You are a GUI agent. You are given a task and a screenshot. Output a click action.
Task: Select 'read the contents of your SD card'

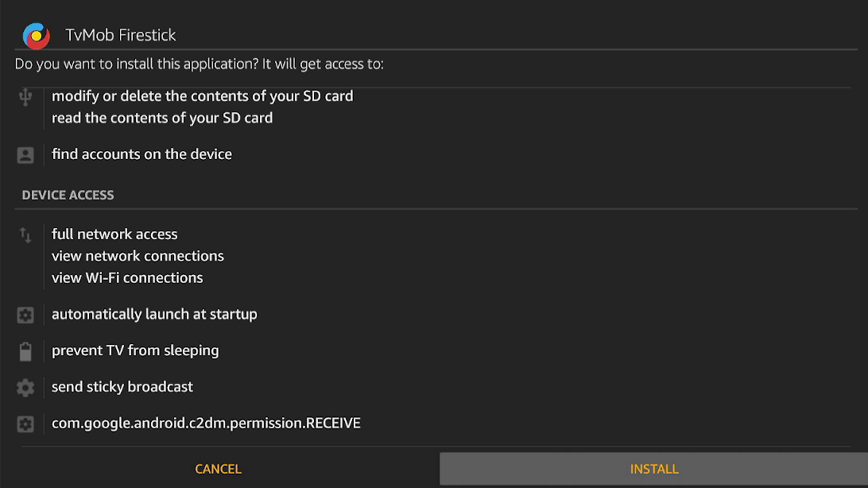[162, 118]
